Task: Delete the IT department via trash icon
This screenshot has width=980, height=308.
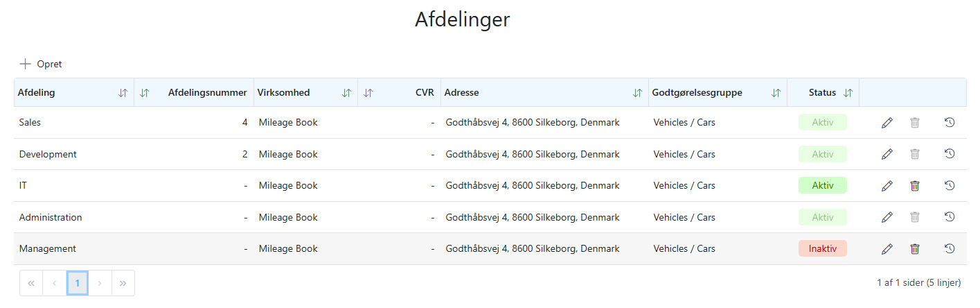Action: (x=915, y=186)
